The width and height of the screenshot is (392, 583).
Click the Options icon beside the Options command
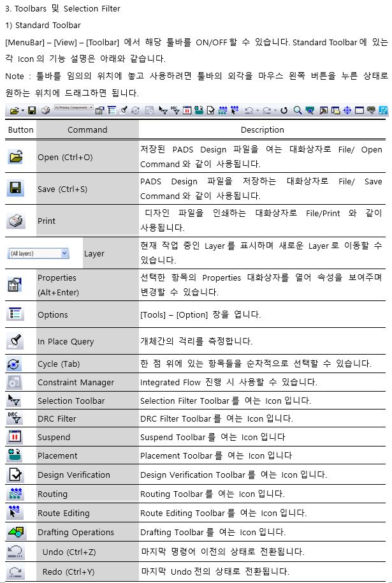pyautogui.click(x=15, y=314)
